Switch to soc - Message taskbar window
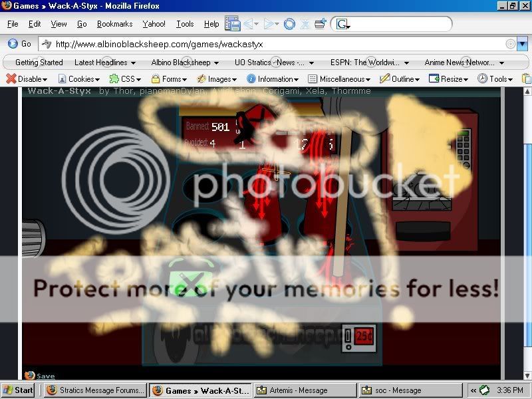 [410, 390]
